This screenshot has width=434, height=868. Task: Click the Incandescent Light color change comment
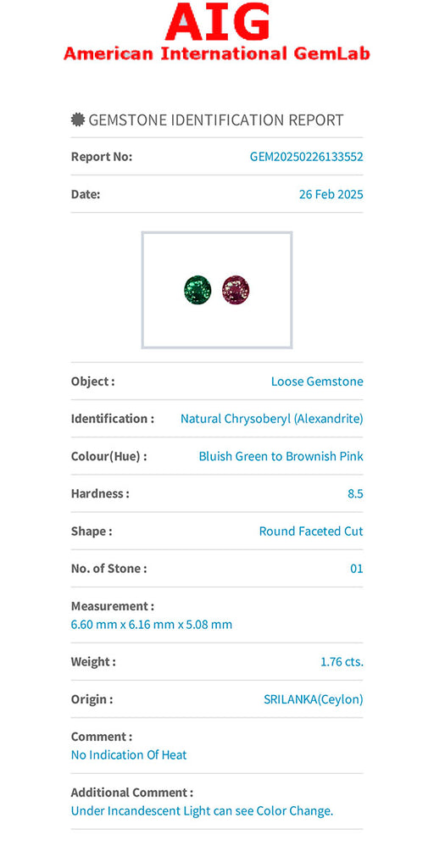(x=202, y=811)
